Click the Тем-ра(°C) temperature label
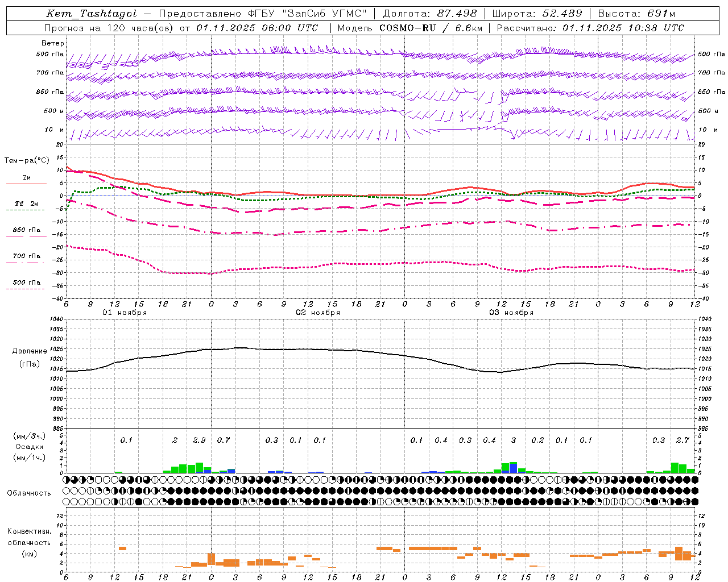This screenshot has height=582, width=728. coord(27,161)
